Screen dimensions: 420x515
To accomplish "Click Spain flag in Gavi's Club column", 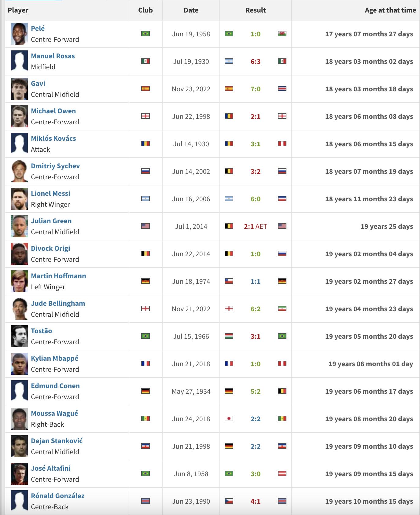I will 146,89.
